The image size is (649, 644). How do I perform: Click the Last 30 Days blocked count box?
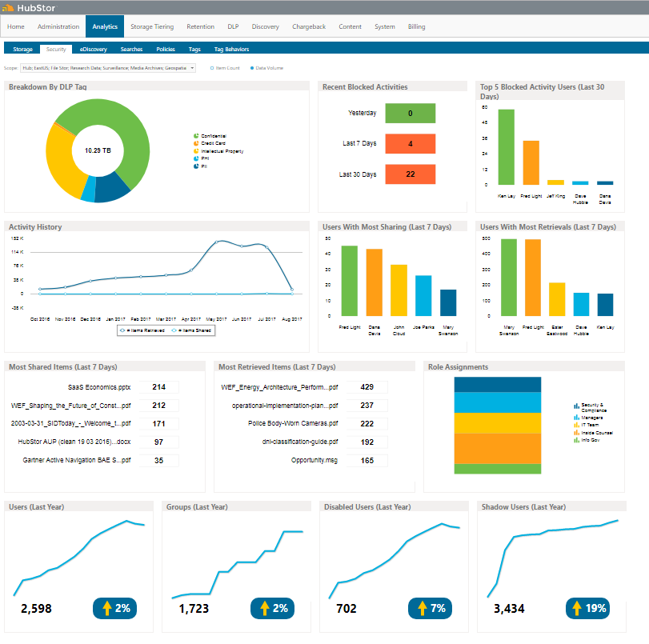pyautogui.click(x=411, y=174)
